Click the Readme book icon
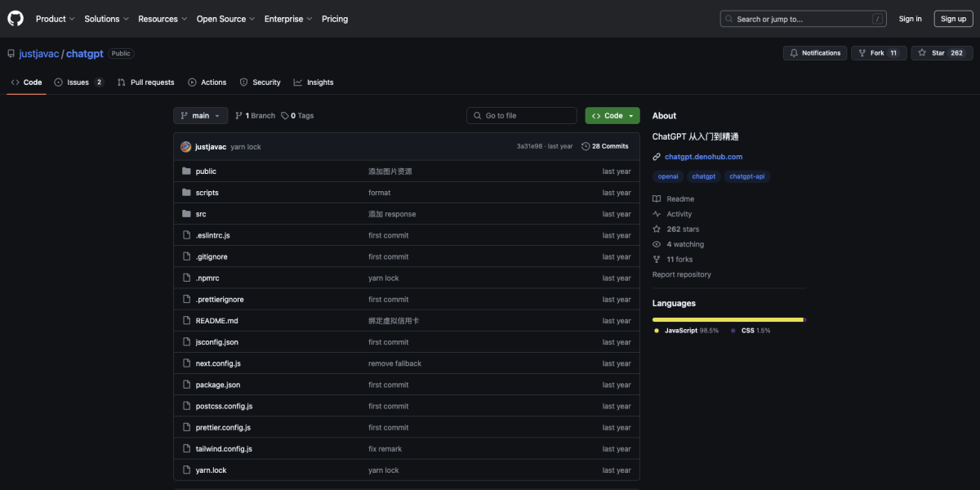The height and width of the screenshot is (490, 980). [x=657, y=199]
